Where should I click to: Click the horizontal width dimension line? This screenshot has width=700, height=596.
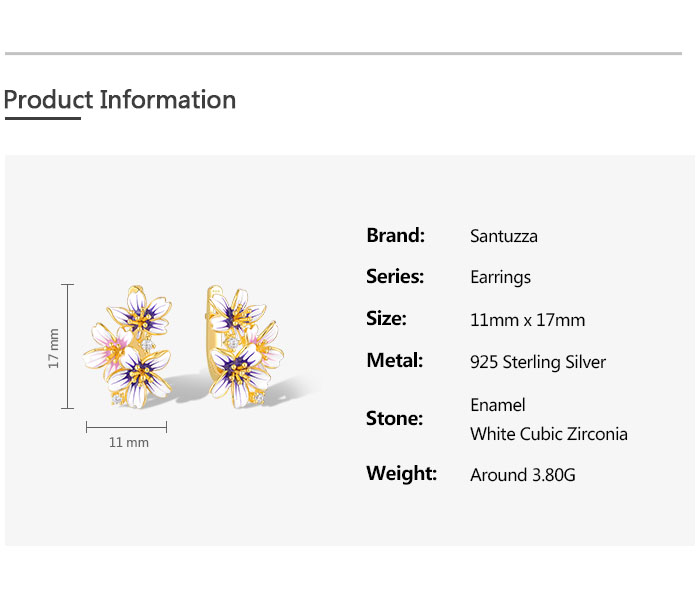(126, 427)
